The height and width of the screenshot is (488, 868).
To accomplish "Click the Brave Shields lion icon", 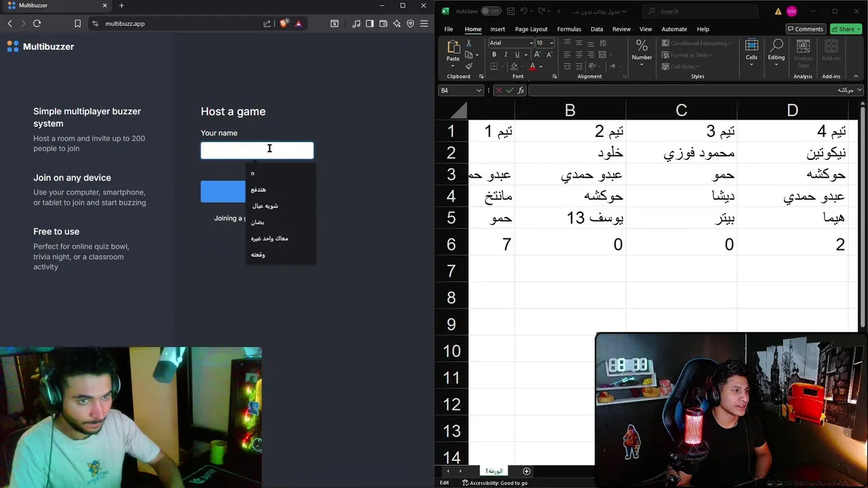I will click(283, 24).
